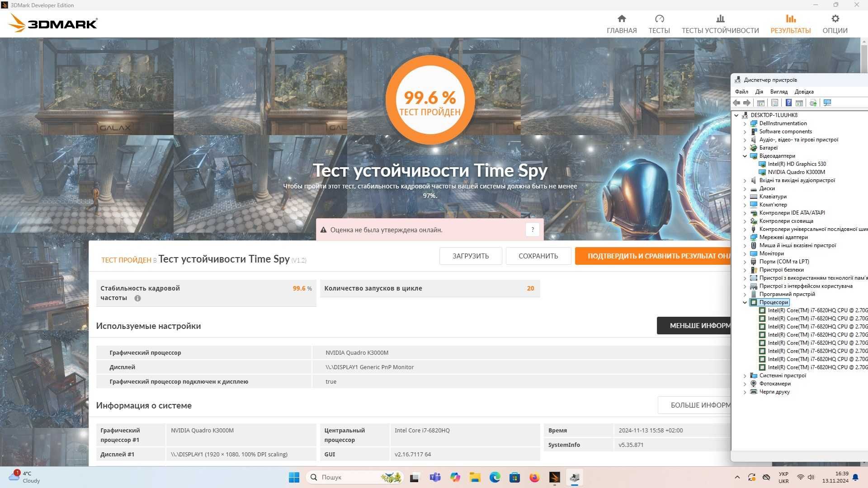Open the Файл menu in Device Manager
The height and width of the screenshot is (488, 868).
(741, 91)
